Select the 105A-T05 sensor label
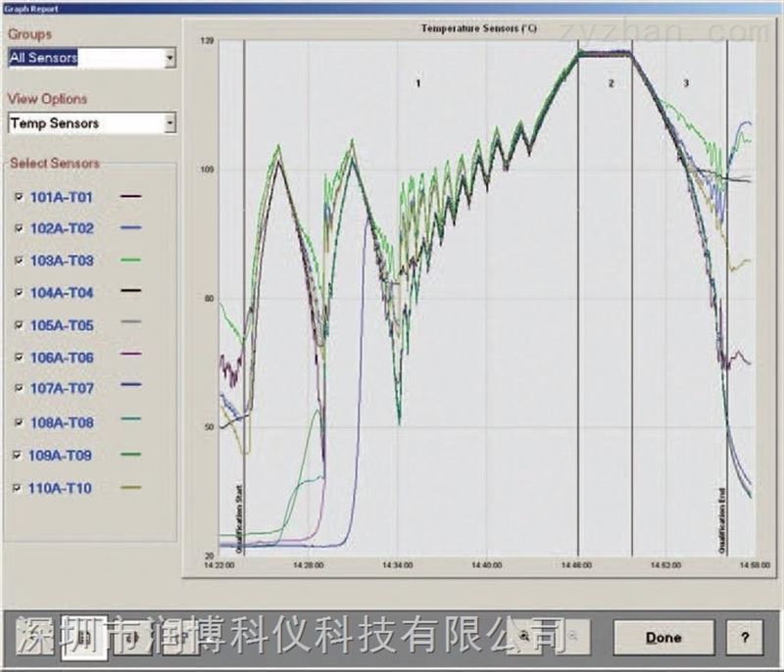Viewport: 784px width, 672px height. click(62, 325)
